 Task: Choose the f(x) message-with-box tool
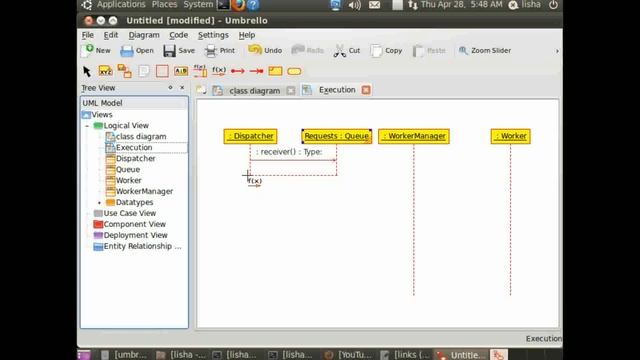pos(200,71)
